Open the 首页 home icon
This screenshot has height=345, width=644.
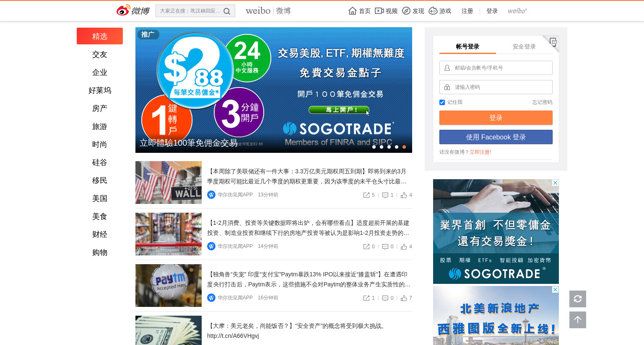(353, 11)
